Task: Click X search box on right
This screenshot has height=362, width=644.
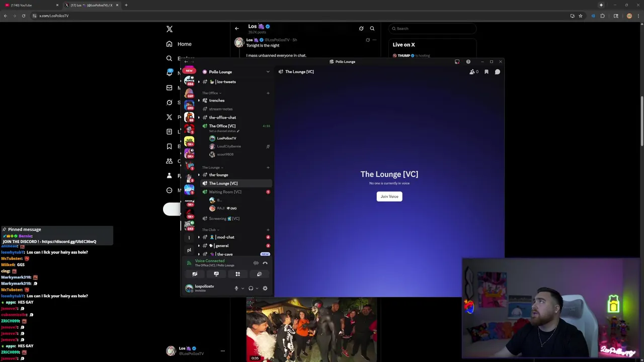Action: tap(432, 29)
